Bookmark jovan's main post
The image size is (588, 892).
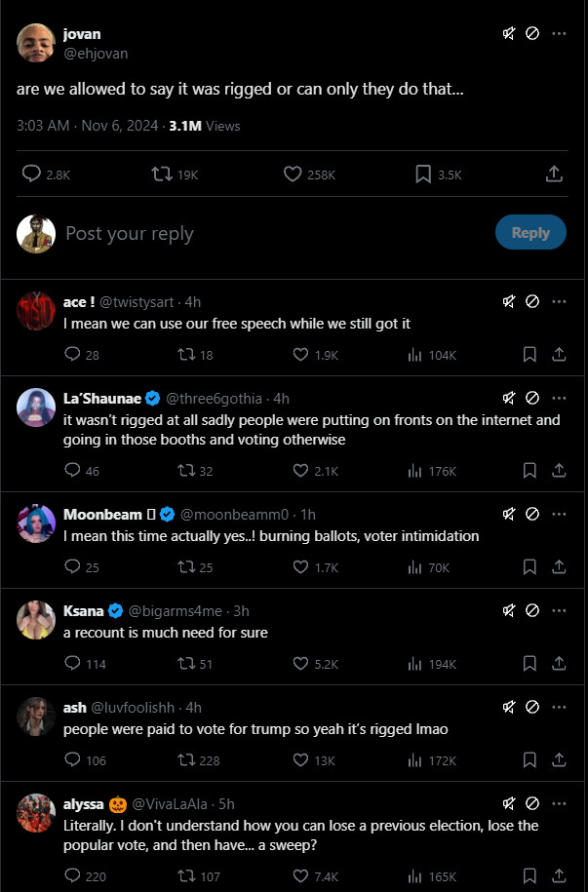423,175
